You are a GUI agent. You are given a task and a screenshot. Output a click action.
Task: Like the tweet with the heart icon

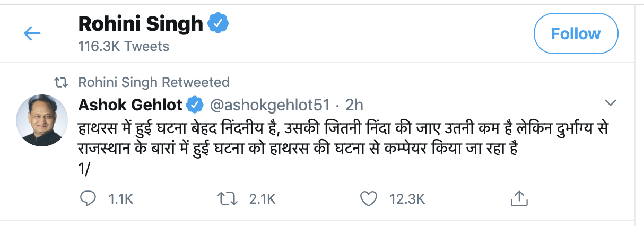coord(368,198)
